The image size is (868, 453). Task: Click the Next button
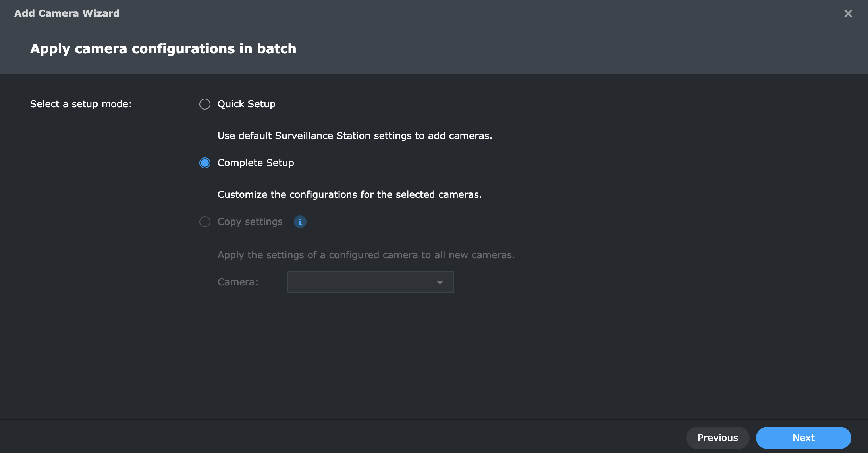pos(803,438)
